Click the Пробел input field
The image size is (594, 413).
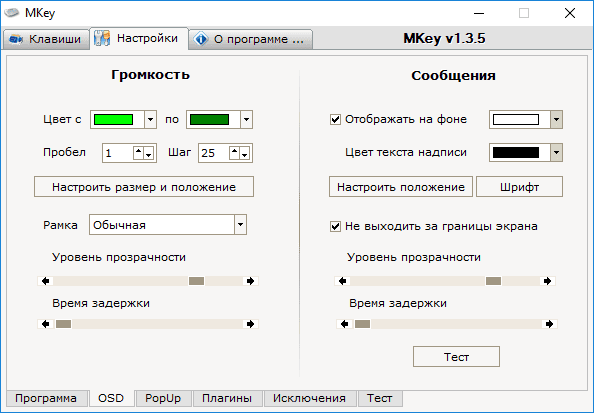[x=118, y=153]
